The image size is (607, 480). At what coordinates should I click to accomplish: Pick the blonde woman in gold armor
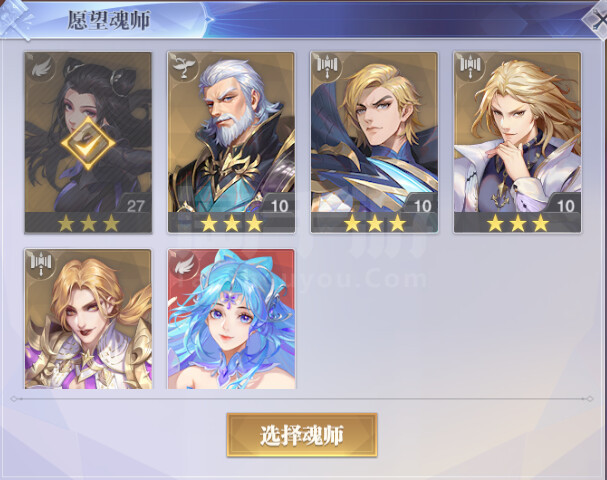[88, 319]
